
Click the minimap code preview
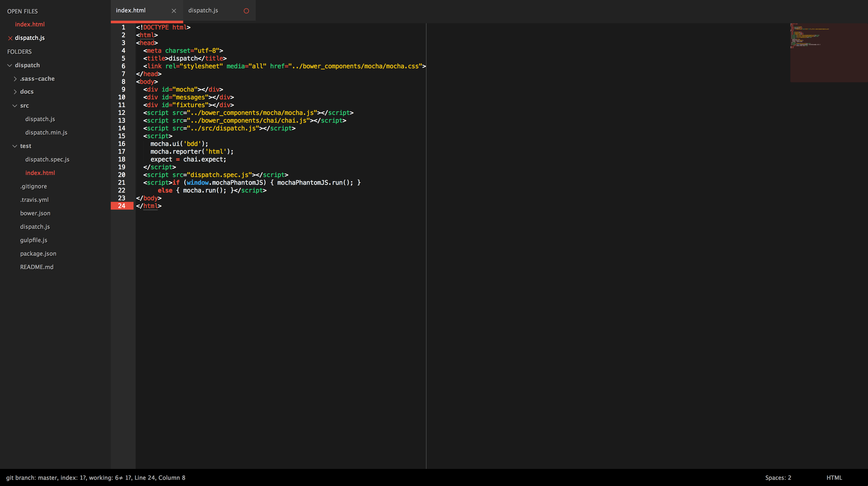pyautogui.click(x=809, y=37)
